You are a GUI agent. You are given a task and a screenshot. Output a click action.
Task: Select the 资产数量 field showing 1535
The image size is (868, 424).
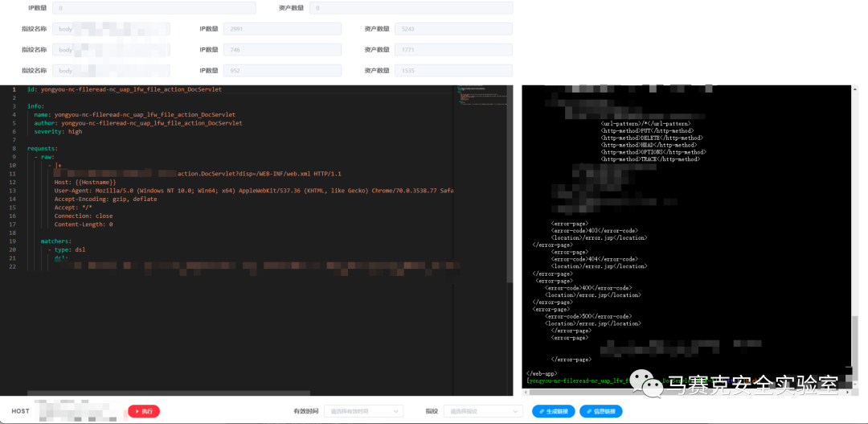(453, 71)
